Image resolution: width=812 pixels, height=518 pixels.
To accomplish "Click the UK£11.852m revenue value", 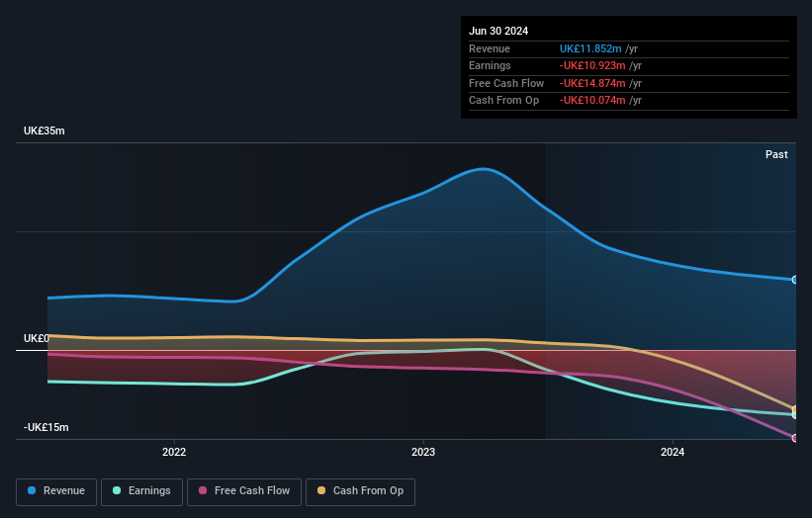I will [590, 48].
